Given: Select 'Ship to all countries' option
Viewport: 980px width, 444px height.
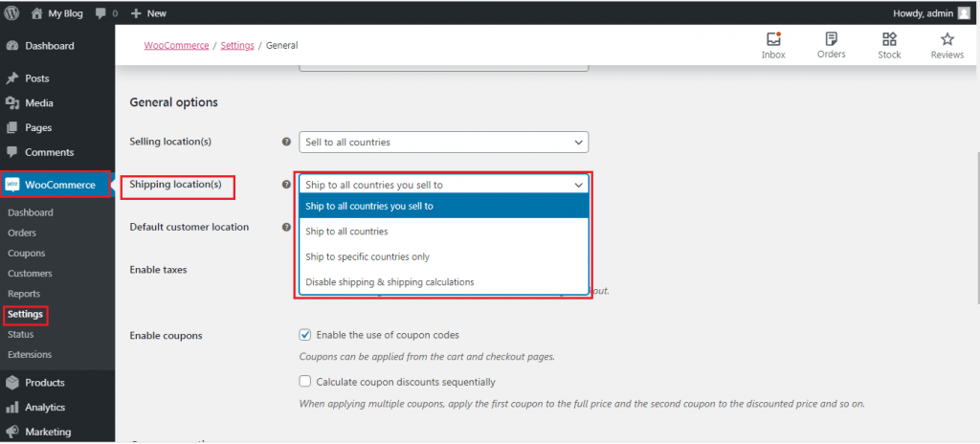Looking at the screenshot, I should 444,232.
